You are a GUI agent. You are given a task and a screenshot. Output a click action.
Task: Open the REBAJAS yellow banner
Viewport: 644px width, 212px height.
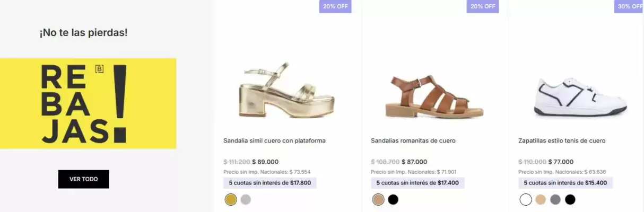(x=88, y=103)
